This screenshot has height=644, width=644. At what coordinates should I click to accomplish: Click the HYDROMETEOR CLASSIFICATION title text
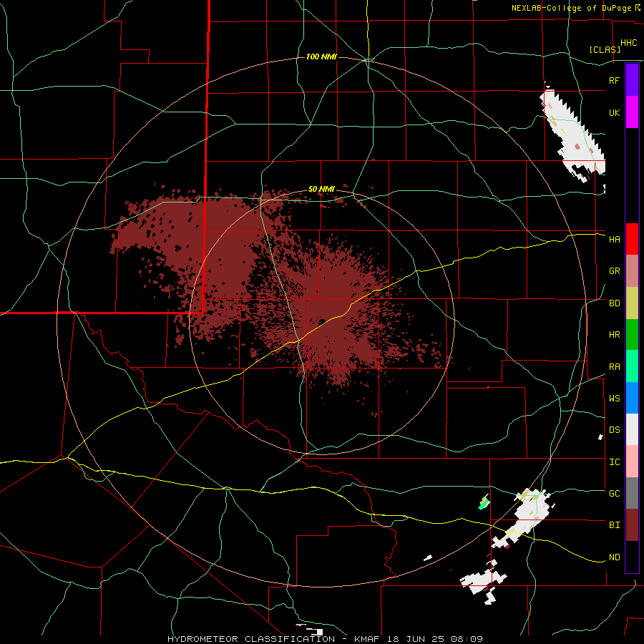tap(251, 639)
